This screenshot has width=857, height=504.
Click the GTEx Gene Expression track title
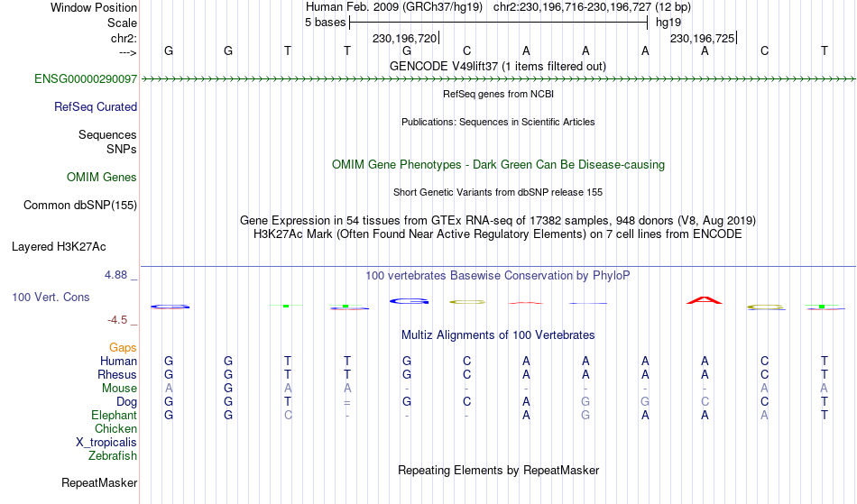coord(498,221)
